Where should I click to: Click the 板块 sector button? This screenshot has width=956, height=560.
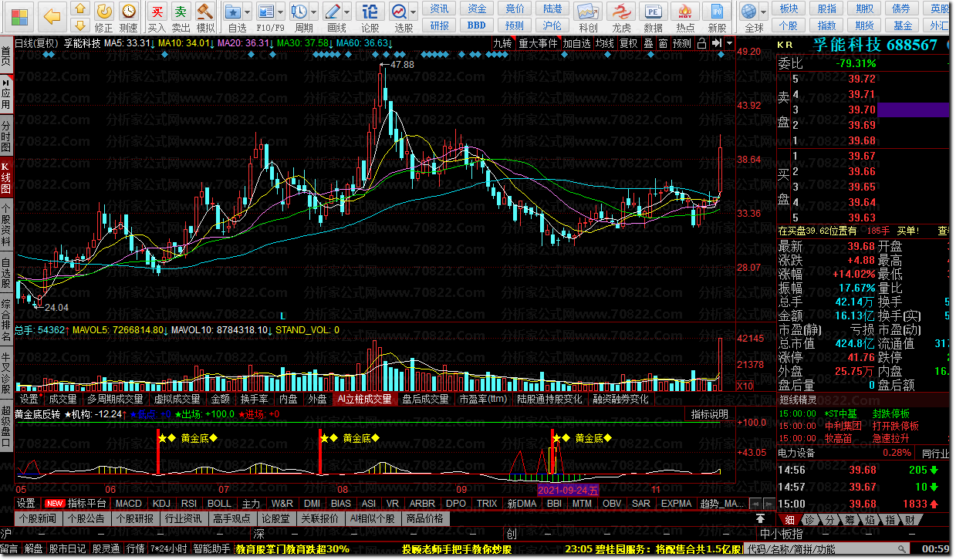pos(789,8)
